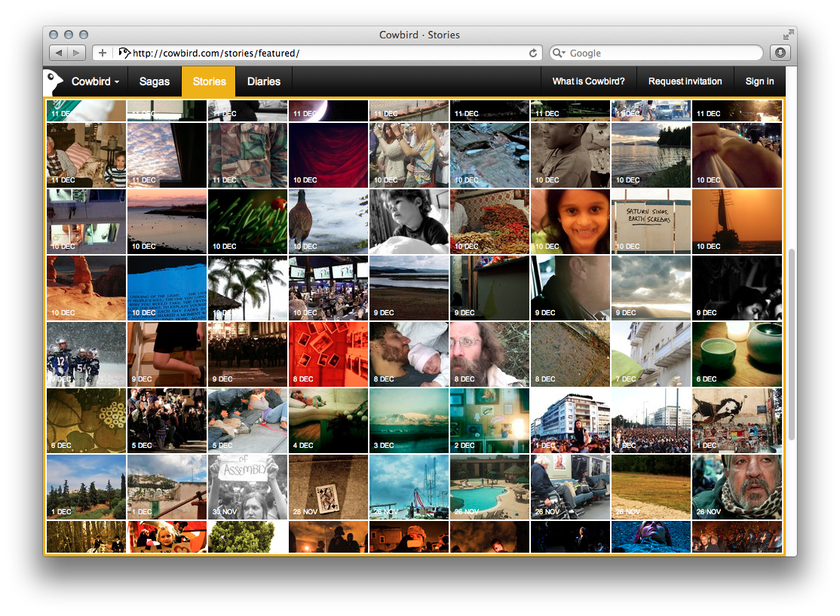Click the fullscreen arrows in title bar

(788, 35)
